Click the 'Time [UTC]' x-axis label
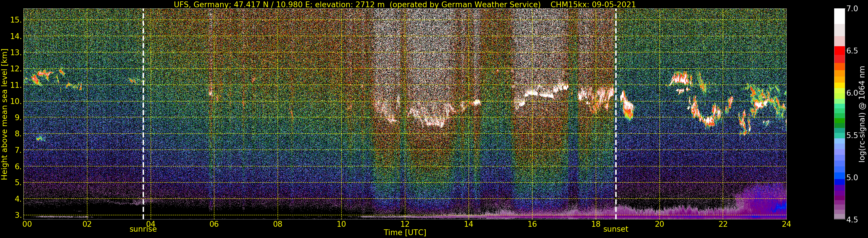This screenshot has width=868, height=238. point(405,233)
